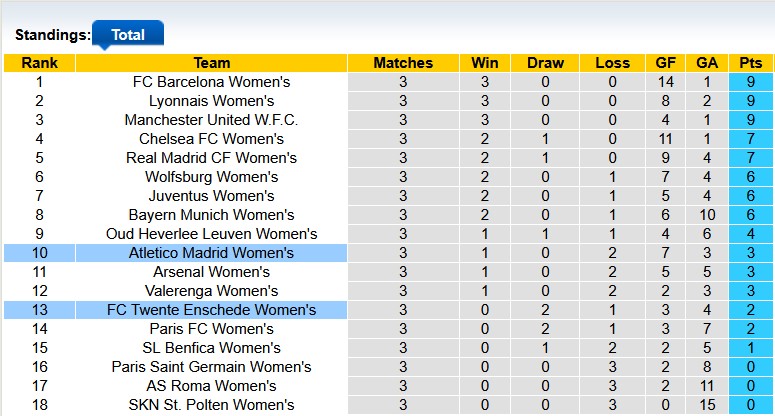Click the GF column header
775x416 pixels.
click(x=665, y=63)
